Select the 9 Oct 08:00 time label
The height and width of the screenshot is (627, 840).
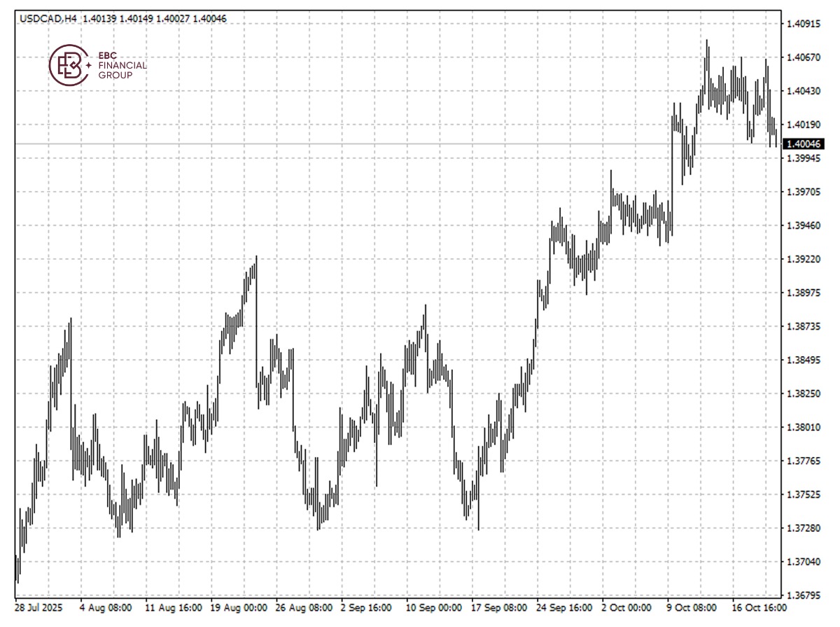[x=692, y=608]
